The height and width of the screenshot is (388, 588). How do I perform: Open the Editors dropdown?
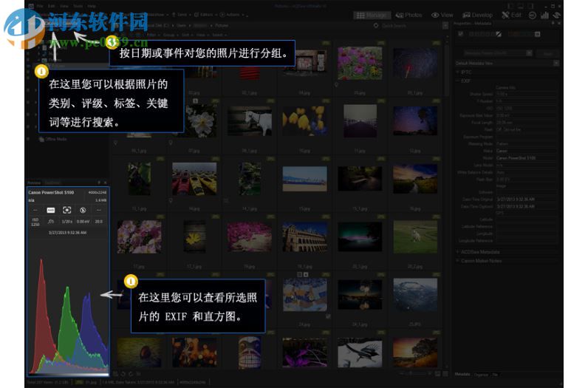(206, 15)
